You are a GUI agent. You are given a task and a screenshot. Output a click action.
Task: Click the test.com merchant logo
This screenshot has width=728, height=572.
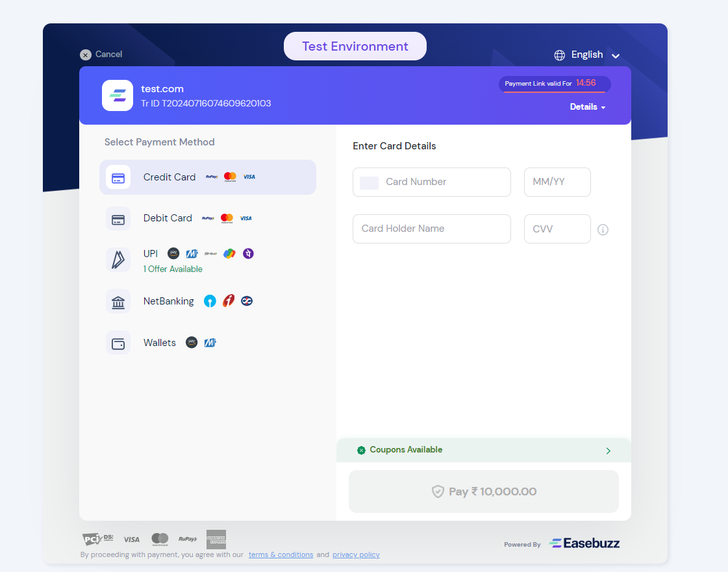(118, 95)
